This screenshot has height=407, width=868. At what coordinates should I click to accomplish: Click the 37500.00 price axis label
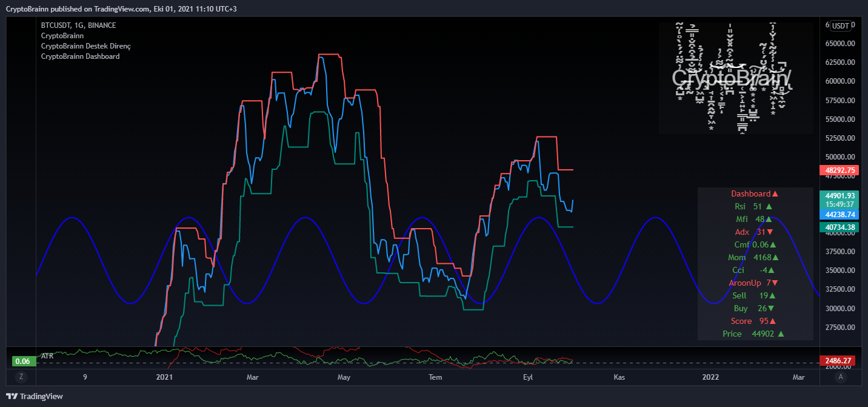click(840, 252)
